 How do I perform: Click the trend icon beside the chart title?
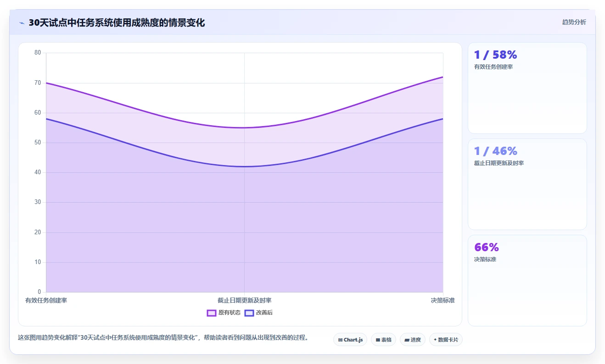pyautogui.click(x=22, y=23)
